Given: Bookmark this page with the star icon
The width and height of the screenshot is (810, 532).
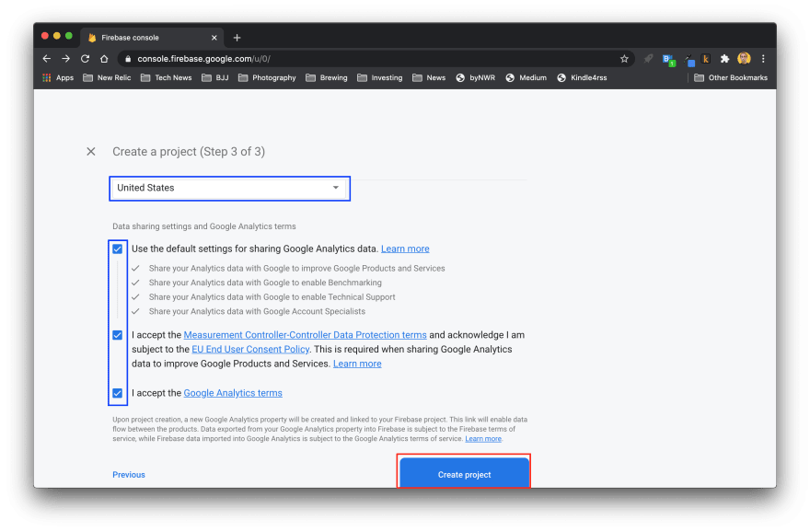Looking at the screenshot, I should [x=624, y=58].
